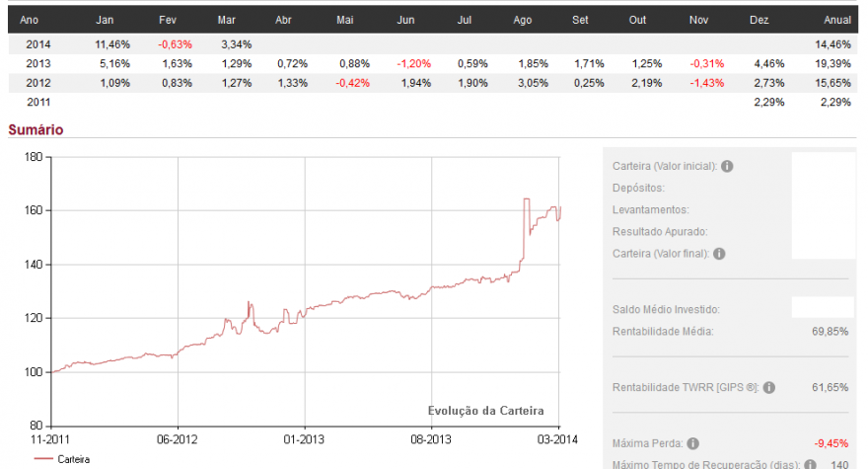Click the Anual column header
Screen dimensions: 868x469
837,20
